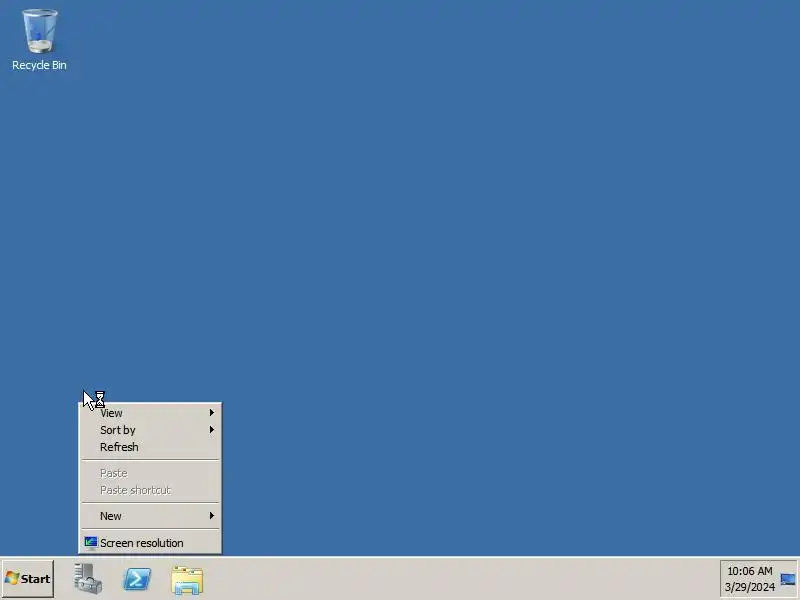Open Windows Explorer from the taskbar
Viewport: 800px width, 600px height.
click(x=187, y=580)
